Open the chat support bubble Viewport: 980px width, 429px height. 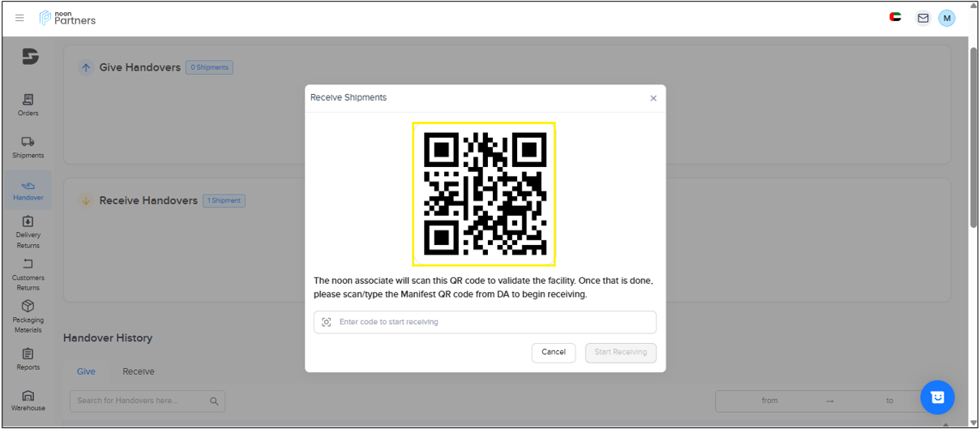(x=937, y=397)
